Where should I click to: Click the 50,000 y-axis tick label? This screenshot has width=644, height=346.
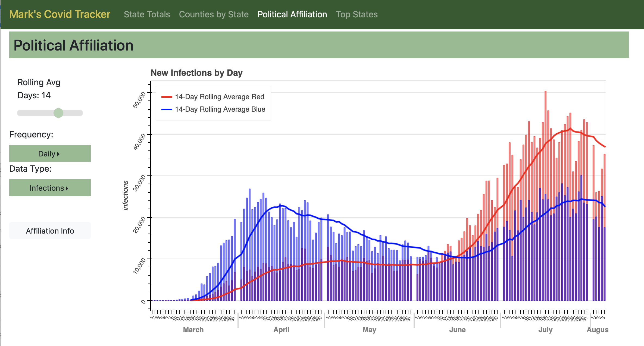[x=139, y=100]
